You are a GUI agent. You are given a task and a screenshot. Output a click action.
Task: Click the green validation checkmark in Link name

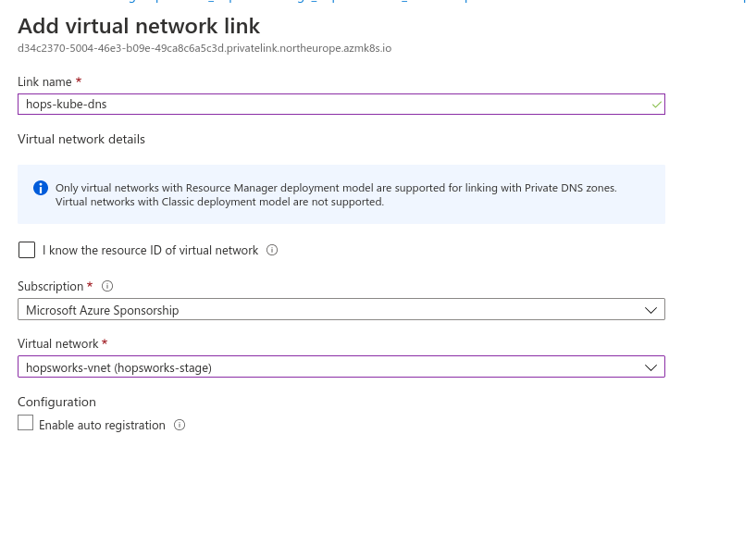click(x=656, y=105)
